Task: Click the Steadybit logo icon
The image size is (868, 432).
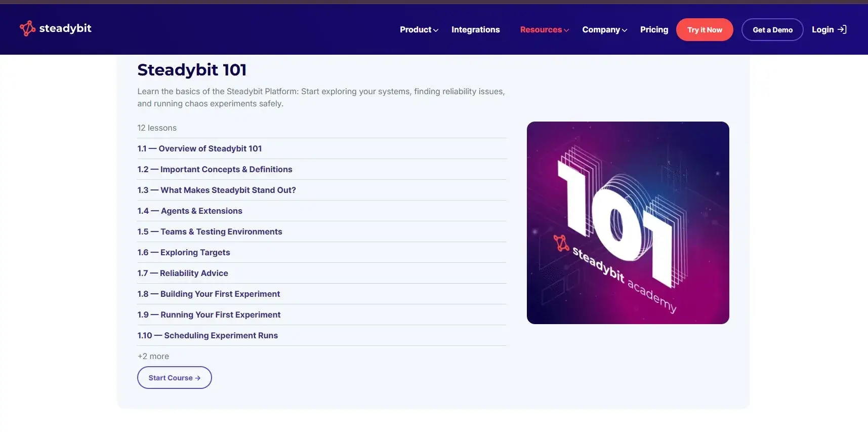Action: 27,28
